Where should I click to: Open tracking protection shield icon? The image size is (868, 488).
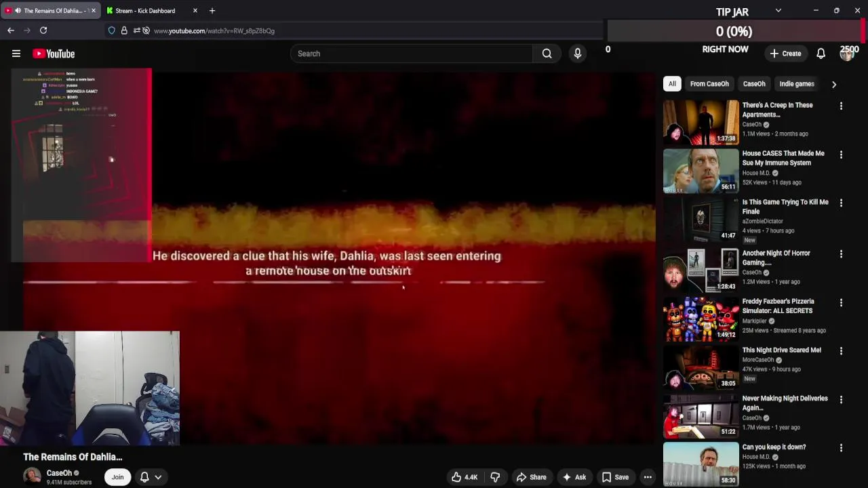[112, 30]
